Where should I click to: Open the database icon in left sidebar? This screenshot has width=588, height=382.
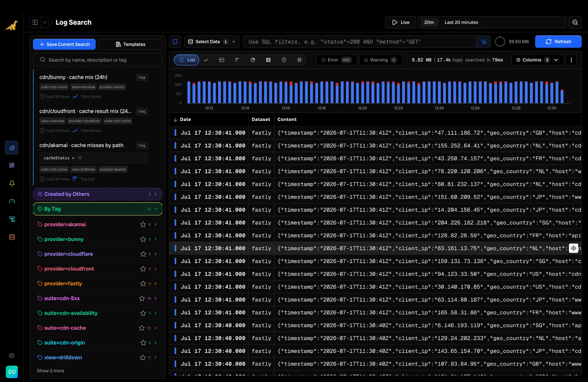(12, 237)
